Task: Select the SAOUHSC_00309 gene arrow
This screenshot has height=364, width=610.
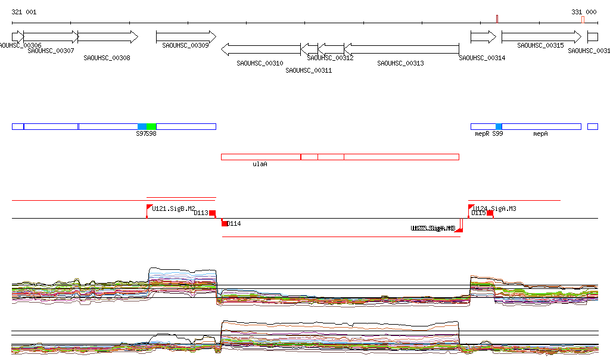Action: click(x=186, y=37)
